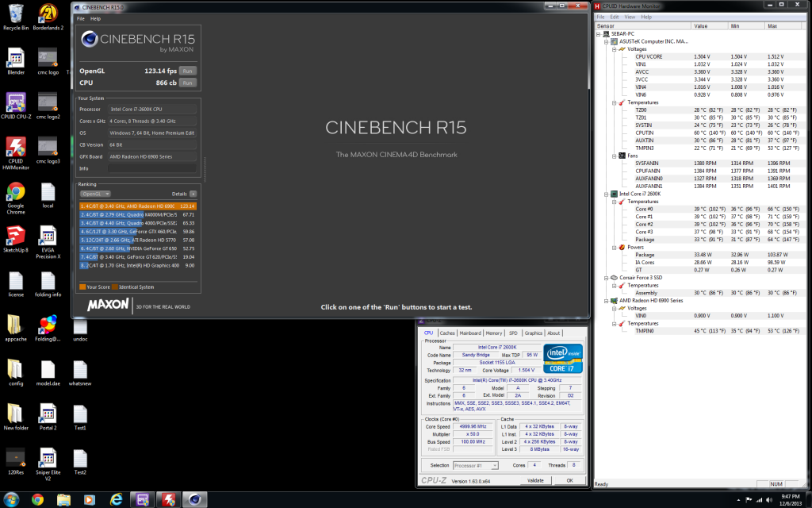Switch to the Memory tab in CPU-Z

tap(493, 333)
